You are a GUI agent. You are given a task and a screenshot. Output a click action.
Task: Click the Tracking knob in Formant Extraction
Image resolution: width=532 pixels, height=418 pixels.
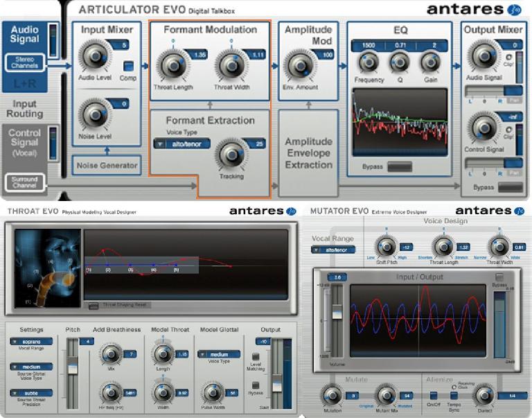[x=230, y=154]
